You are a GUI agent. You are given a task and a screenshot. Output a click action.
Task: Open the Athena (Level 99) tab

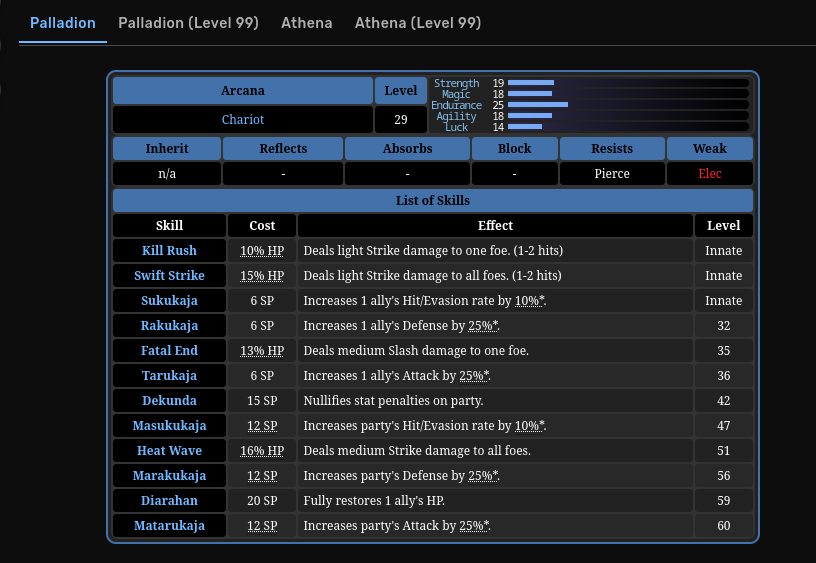coord(418,23)
